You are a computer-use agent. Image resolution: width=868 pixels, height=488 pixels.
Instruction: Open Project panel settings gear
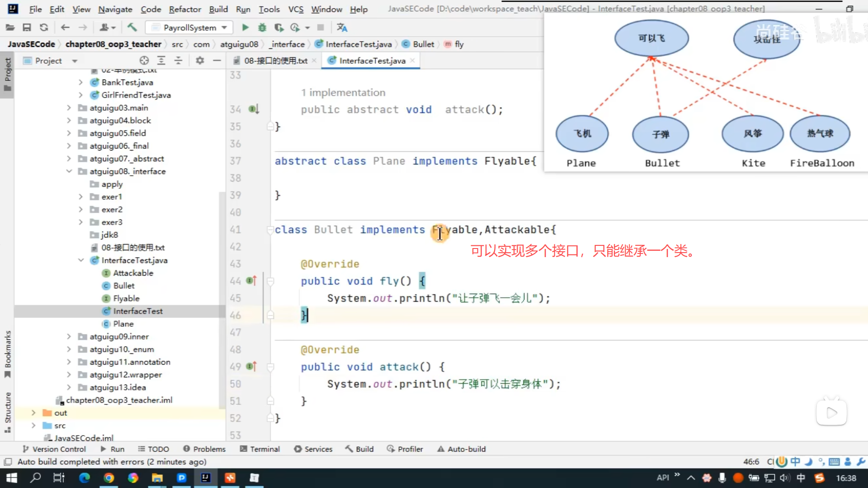click(x=200, y=61)
